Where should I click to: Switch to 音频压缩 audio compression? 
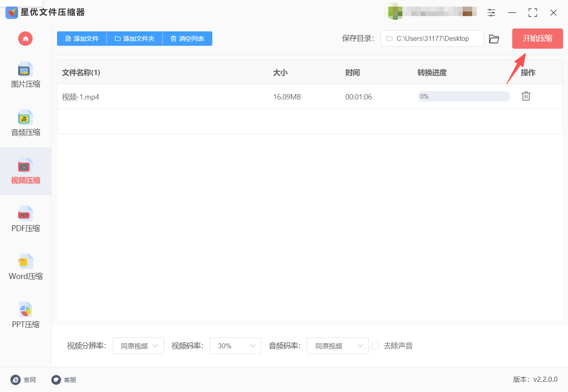tap(26, 123)
